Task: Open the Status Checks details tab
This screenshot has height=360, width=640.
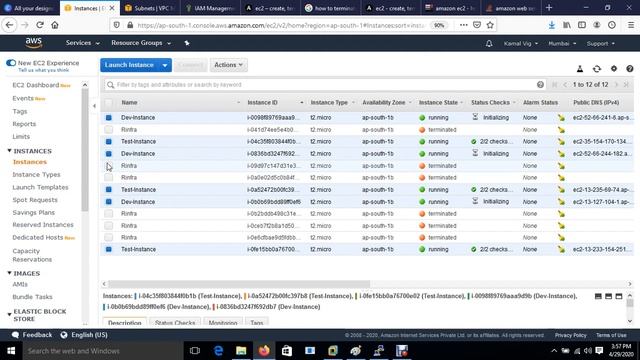Action: [175, 322]
